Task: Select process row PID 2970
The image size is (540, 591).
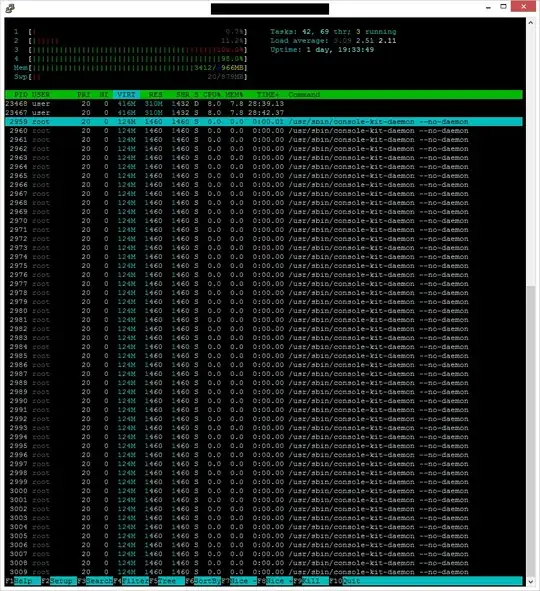Action: click(264, 221)
